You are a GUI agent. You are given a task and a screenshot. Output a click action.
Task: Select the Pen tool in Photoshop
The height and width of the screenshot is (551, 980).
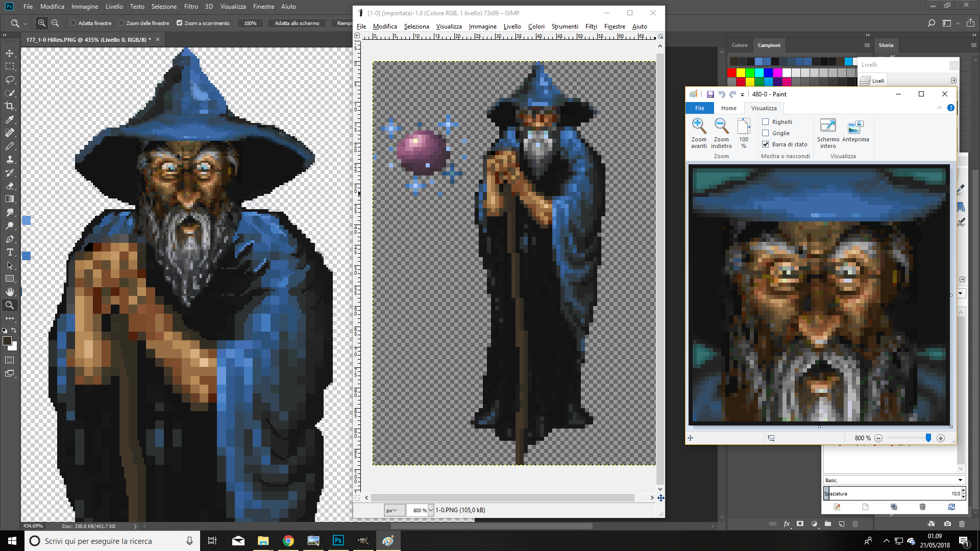[10, 239]
